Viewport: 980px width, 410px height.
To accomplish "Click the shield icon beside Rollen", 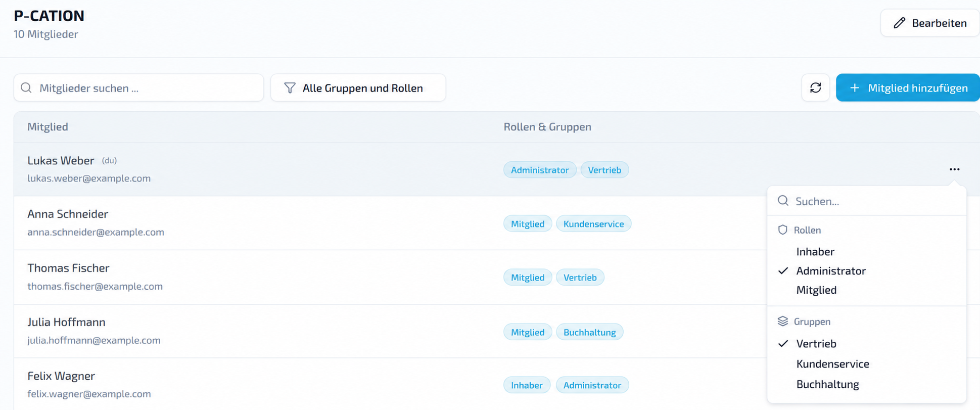I will coord(782,230).
